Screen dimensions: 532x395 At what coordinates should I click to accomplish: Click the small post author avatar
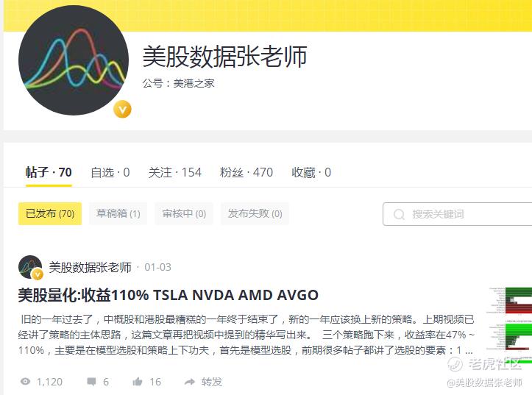coord(30,267)
